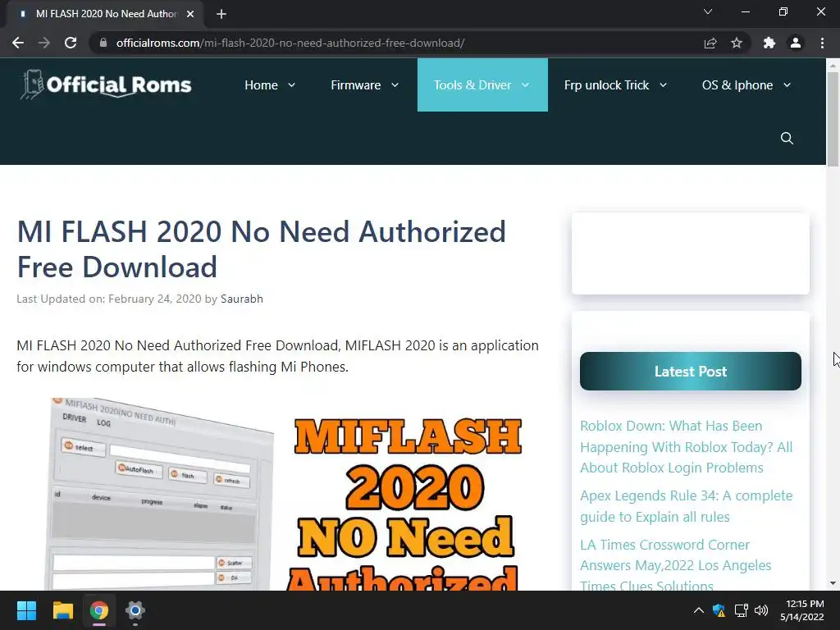This screenshot has height=630, width=840.
Task: Open LA Times Crossword Corner post link
Action: coord(676,565)
